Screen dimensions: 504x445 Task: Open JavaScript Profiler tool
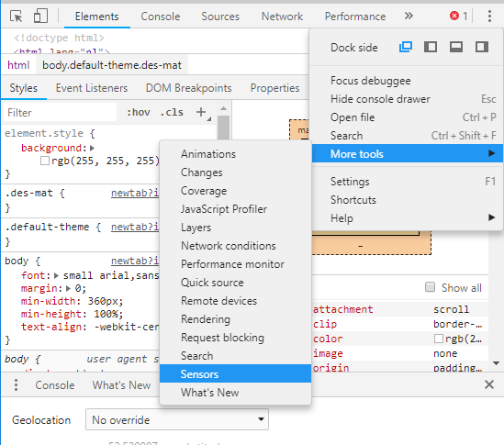235,209
